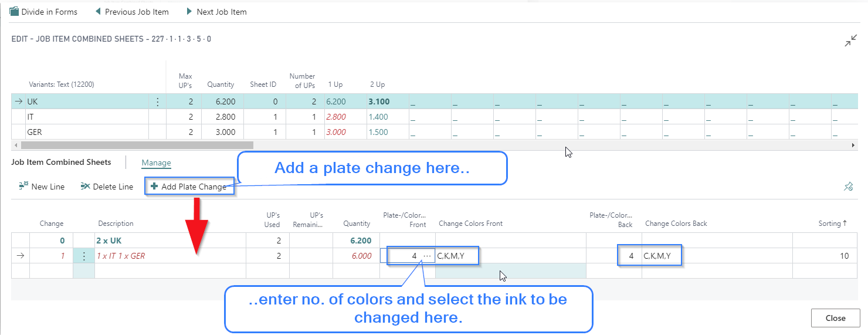Click the Divide in Forms icon

(15, 12)
